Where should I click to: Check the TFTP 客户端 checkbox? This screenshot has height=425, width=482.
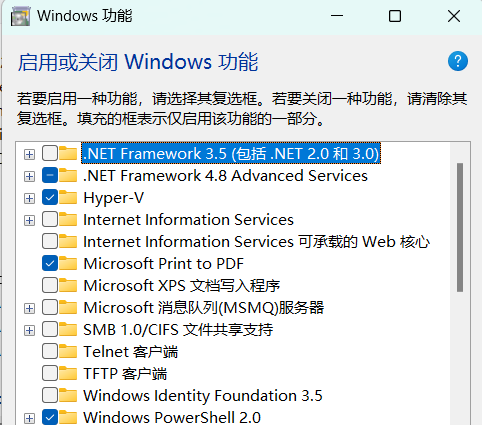point(50,374)
